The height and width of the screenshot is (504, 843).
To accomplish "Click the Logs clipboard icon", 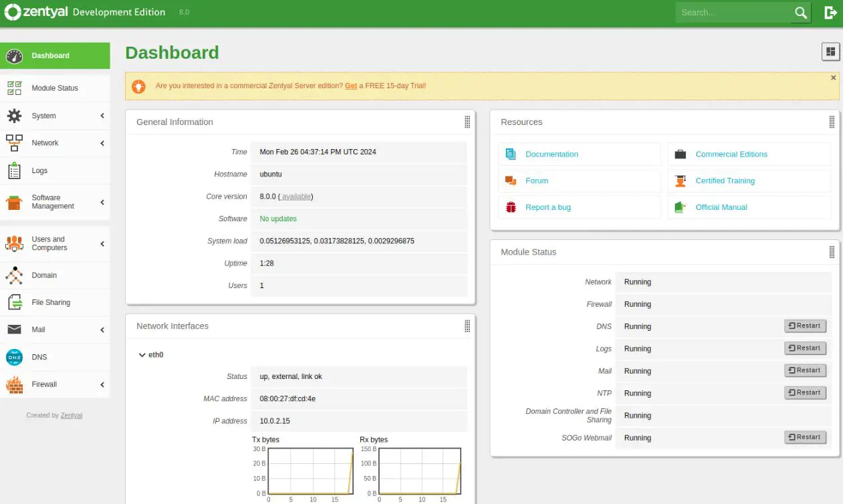I will 14,170.
